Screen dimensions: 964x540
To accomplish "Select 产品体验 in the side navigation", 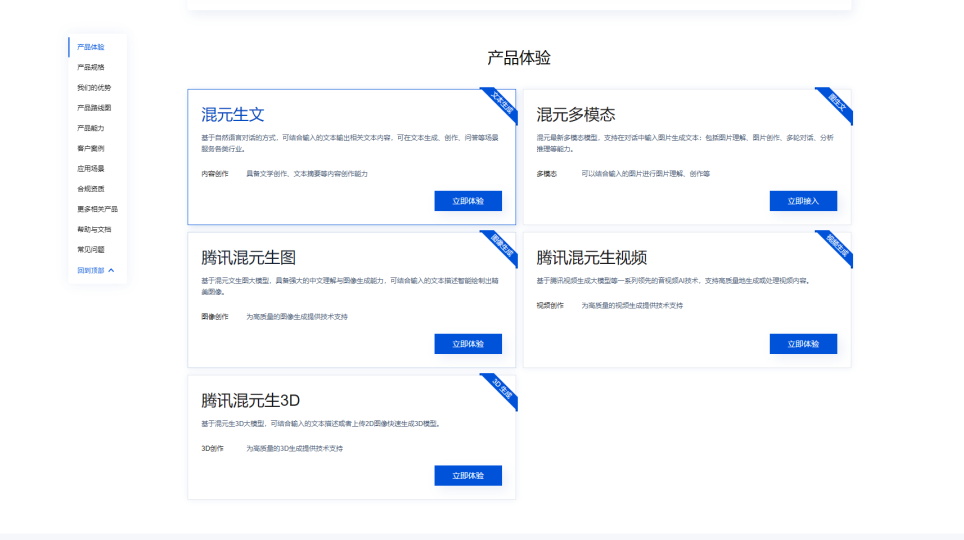I will (x=90, y=47).
